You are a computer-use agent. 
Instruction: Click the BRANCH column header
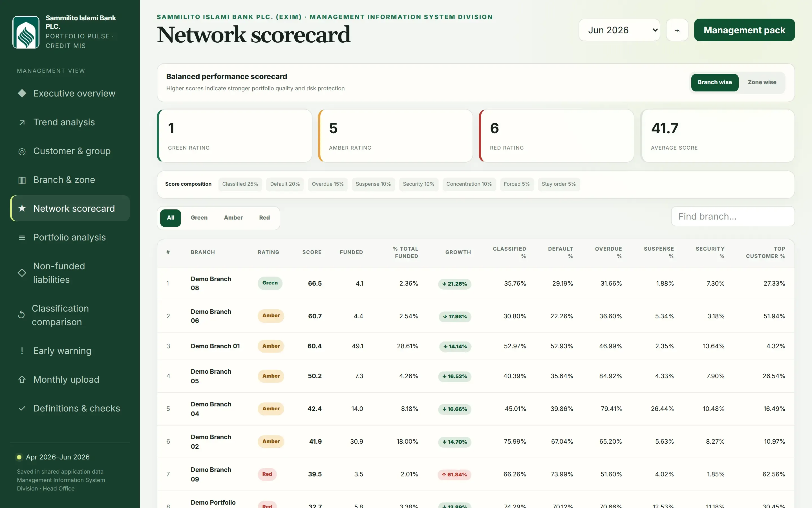[203, 252]
